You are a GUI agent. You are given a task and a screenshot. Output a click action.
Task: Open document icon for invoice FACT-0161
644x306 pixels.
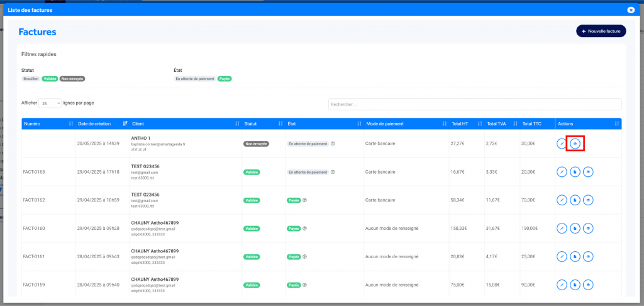click(x=575, y=257)
